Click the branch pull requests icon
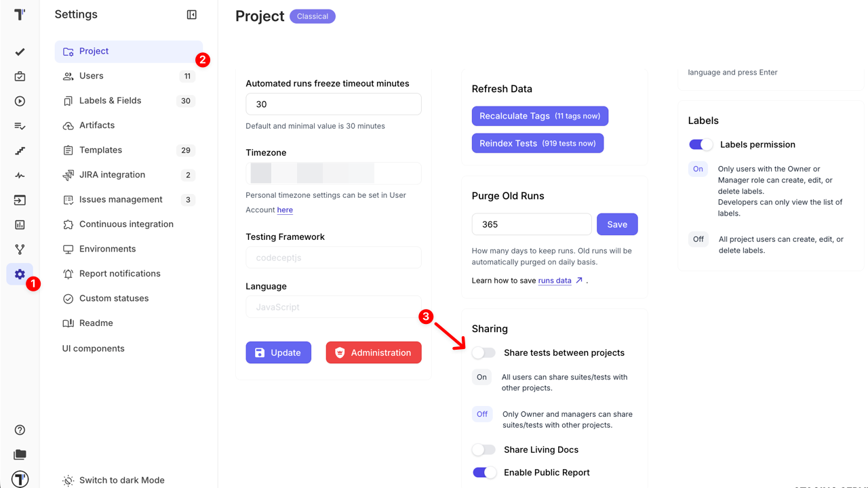The width and height of the screenshot is (868, 488). 20,249
